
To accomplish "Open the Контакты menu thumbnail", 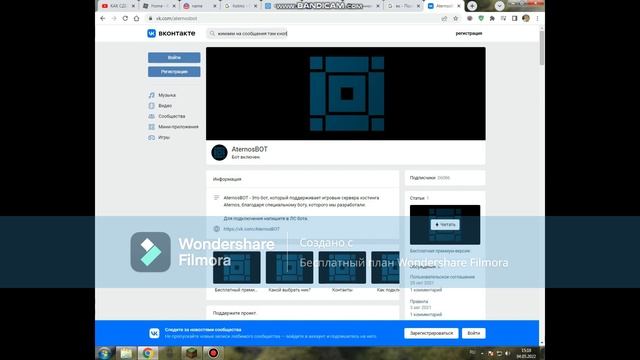I will (342, 268).
